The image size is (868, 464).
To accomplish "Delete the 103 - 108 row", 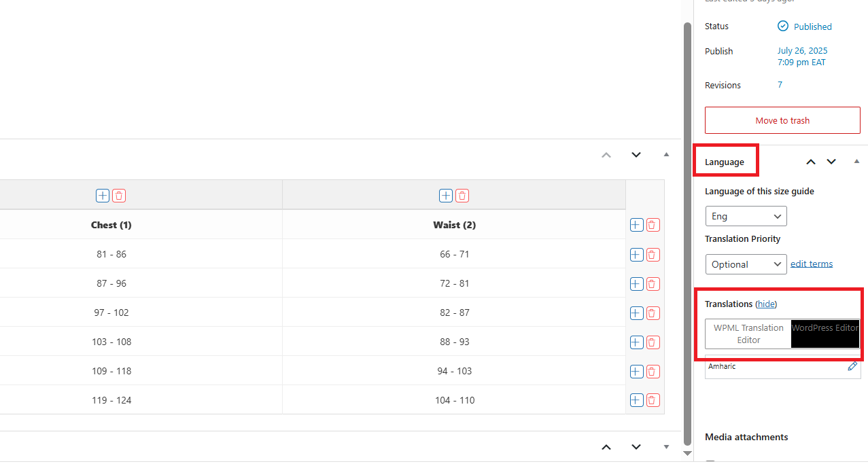I will point(653,342).
